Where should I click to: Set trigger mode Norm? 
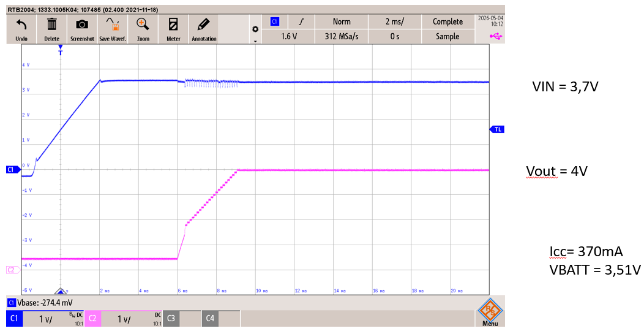pos(342,22)
